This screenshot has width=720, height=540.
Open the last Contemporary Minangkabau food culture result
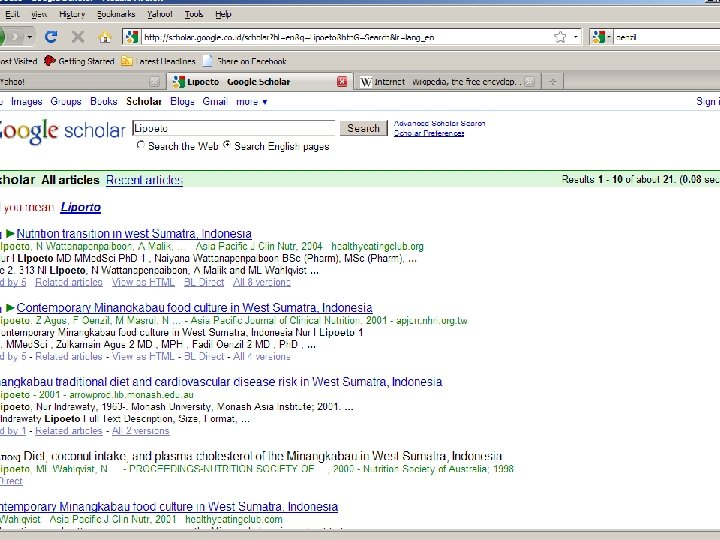pyautogui.click(x=169, y=506)
